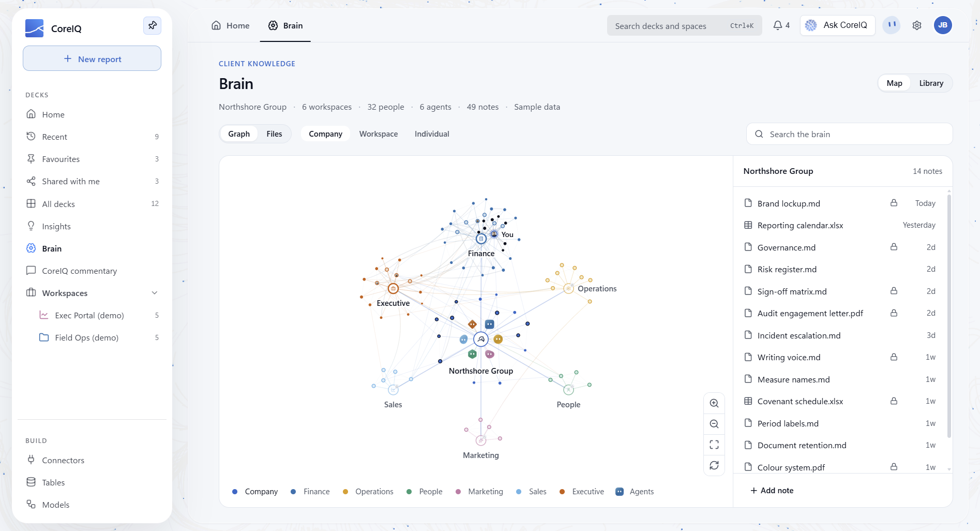This screenshot has width=980, height=531.
Task: Select the Finance node in graph
Action: (481, 239)
